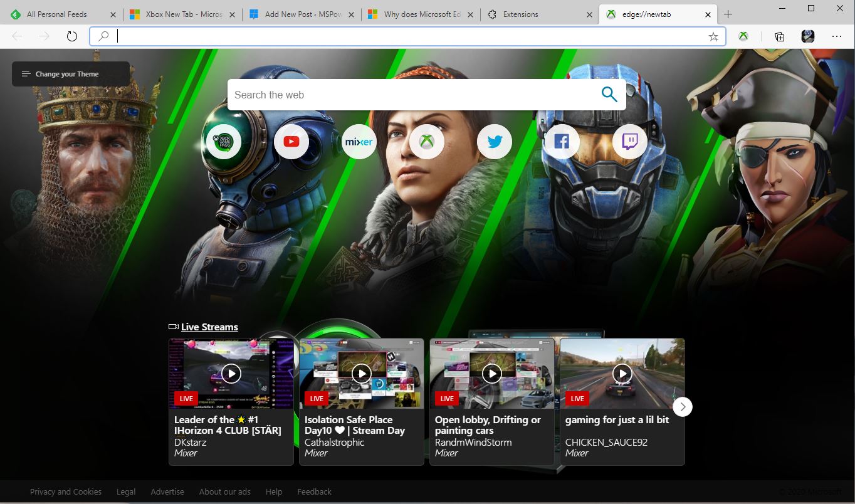855x504 pixels.
Task: Open the Collections toolbar icon
Action: tap(779, 36)
